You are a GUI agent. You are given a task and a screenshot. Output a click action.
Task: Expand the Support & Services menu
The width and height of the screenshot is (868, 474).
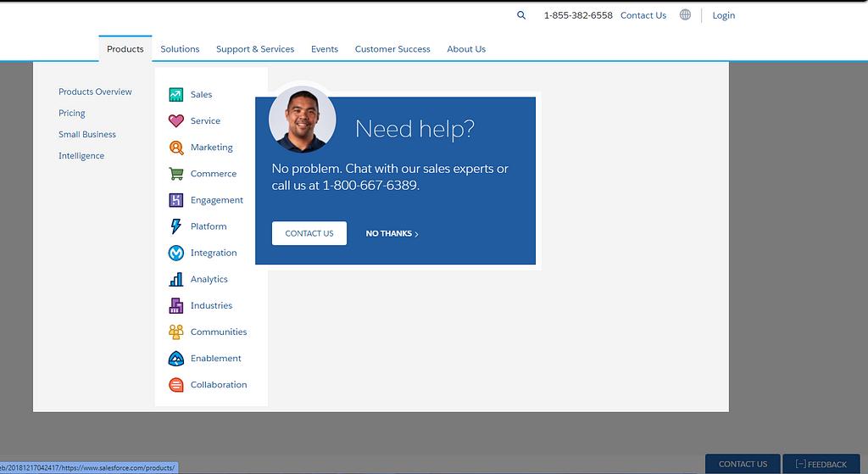255,49
